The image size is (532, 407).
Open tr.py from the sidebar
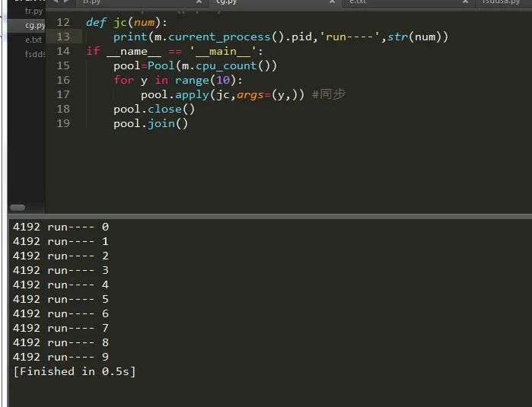(33, 11)
